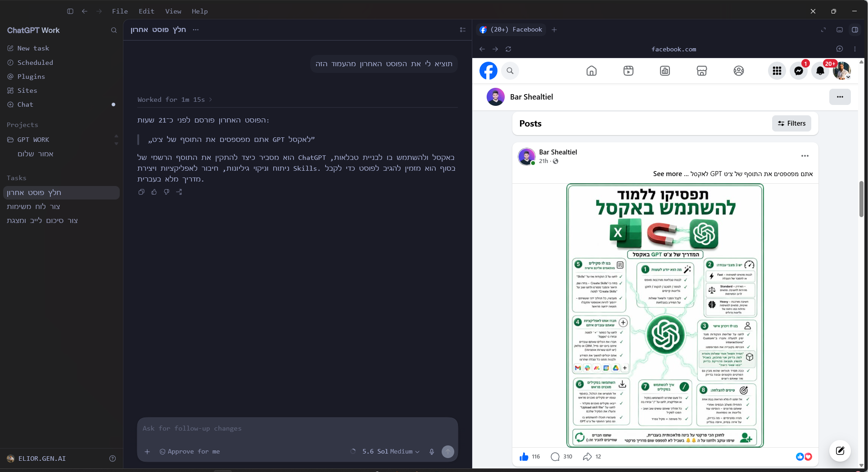Image resolution: width=868 pixels, height=472 pixels.
Task: Open the Help menu
Action: (200, 11)
